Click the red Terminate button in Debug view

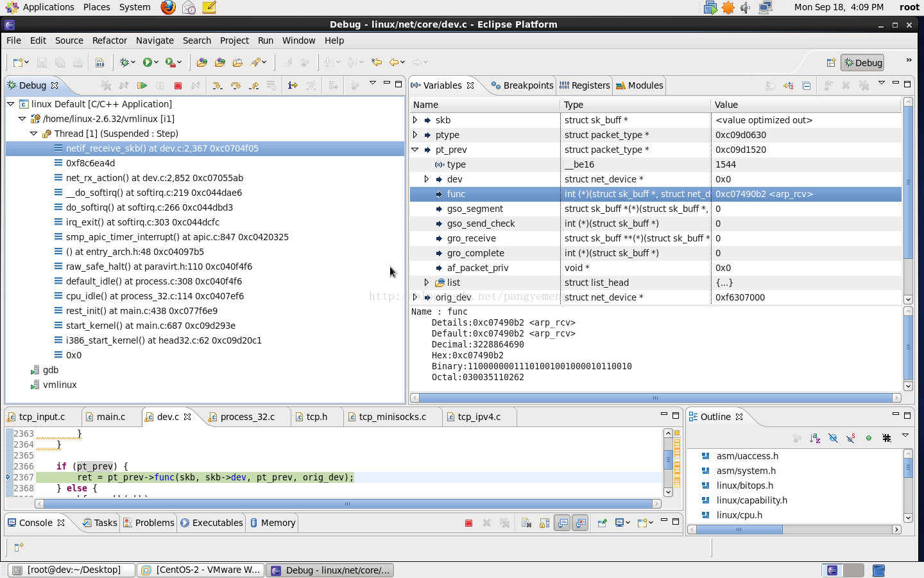(178, 85)
